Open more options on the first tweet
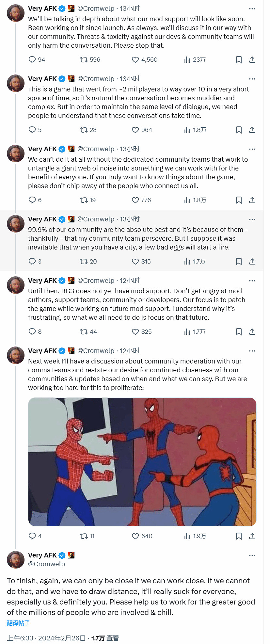The width and height of the screenshot is (270, 644). pos(252,9)
